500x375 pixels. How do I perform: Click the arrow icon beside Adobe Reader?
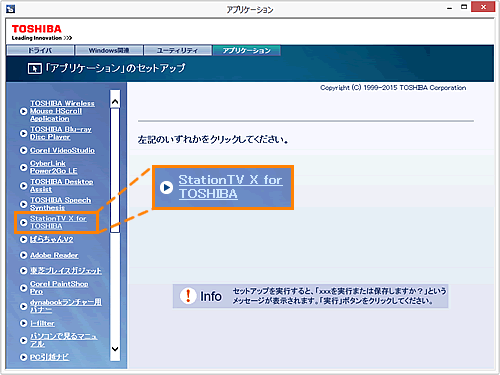(23, 255)
